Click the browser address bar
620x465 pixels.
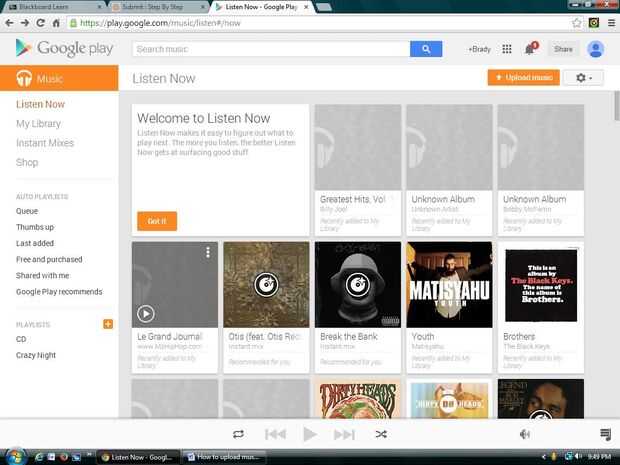pos(318,23)
